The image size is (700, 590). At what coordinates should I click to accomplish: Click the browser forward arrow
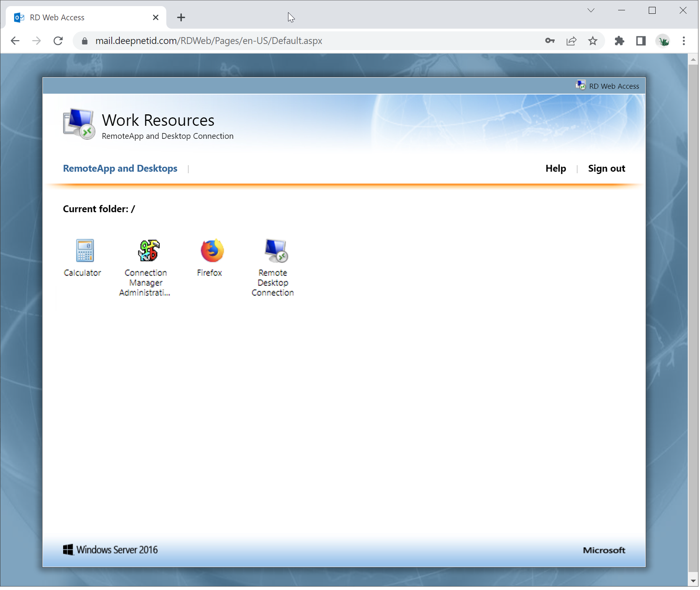pyautogui.click(x=36, y=41)
